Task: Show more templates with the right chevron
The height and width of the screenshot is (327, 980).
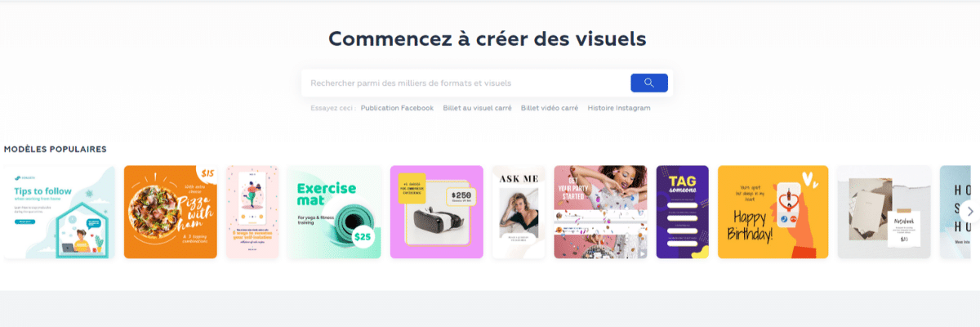Action: pos(969,210)
